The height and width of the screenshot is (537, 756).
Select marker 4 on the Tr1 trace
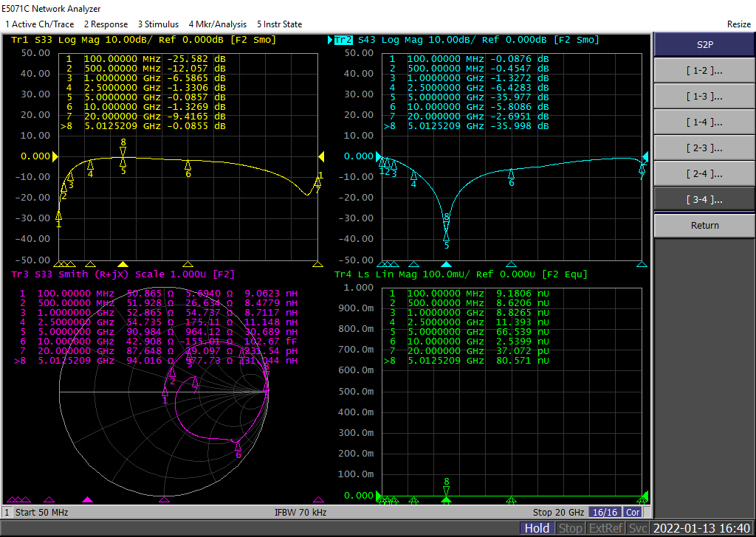tap(90, 166)
